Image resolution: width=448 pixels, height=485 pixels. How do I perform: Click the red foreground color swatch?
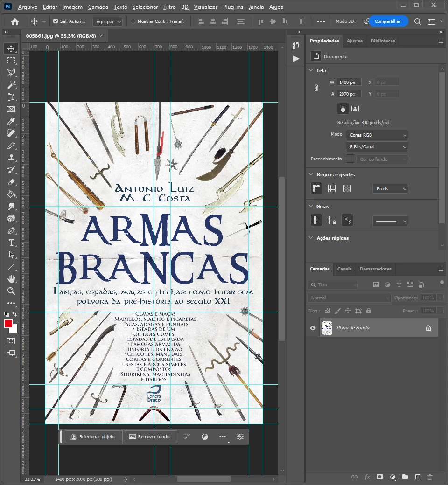coord(8,324)
